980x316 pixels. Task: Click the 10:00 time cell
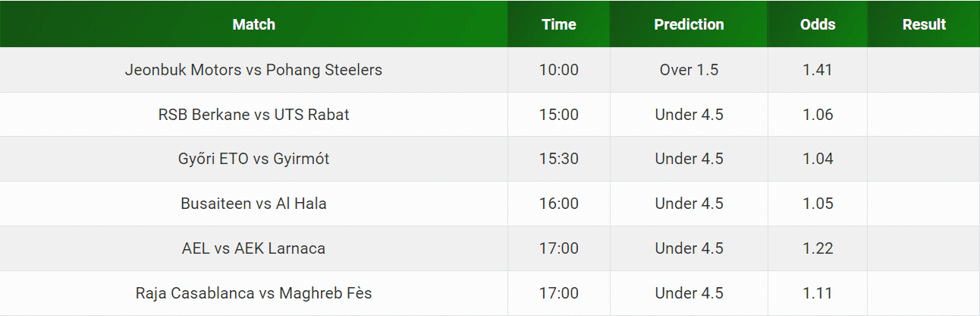[x=559, y=70]
